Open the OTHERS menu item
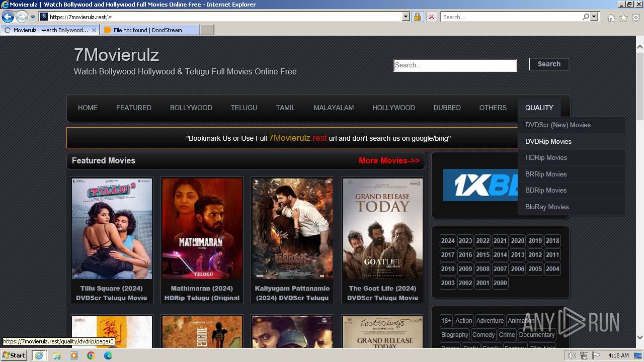This screenshot has width=644, height=362. tap(493, 108)
